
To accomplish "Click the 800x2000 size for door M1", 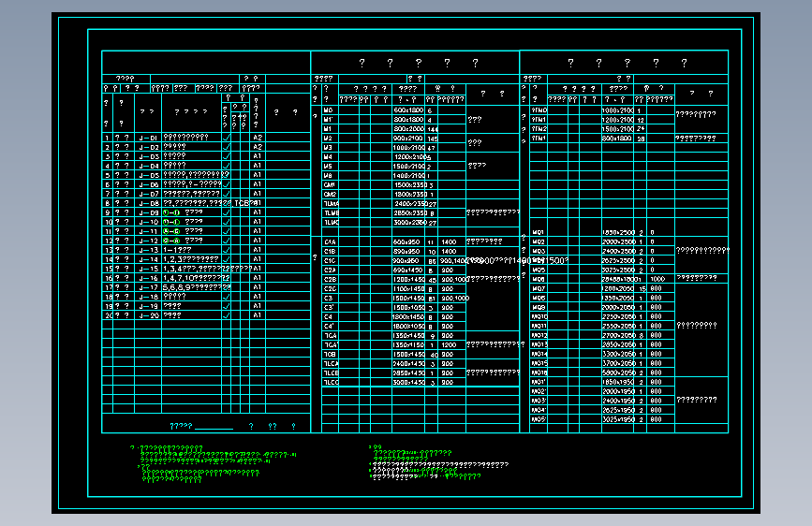I will (408, 129).
